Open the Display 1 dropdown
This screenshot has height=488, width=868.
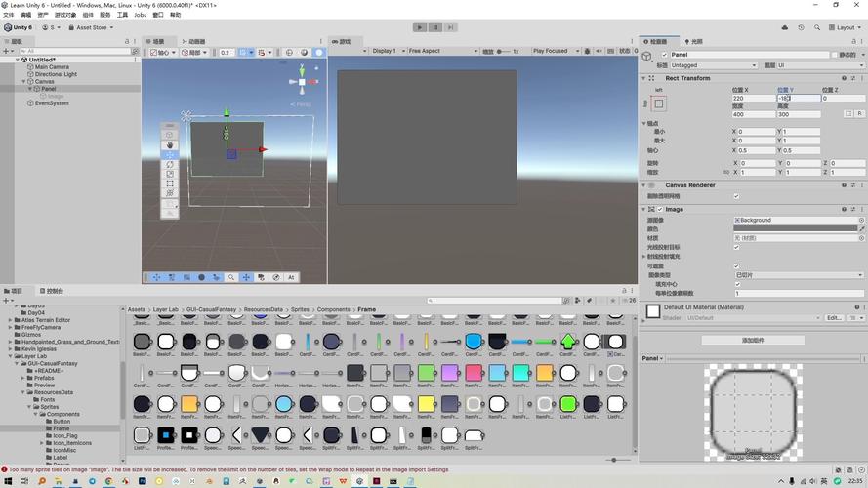coord(388,51)
